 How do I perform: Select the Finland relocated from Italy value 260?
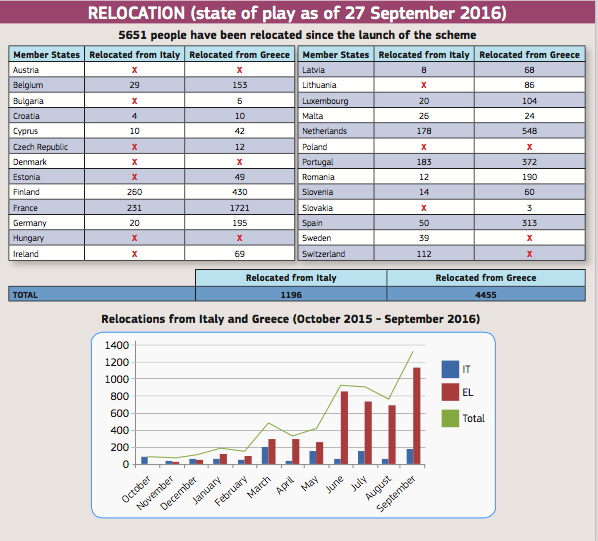(x=134, y=192)
